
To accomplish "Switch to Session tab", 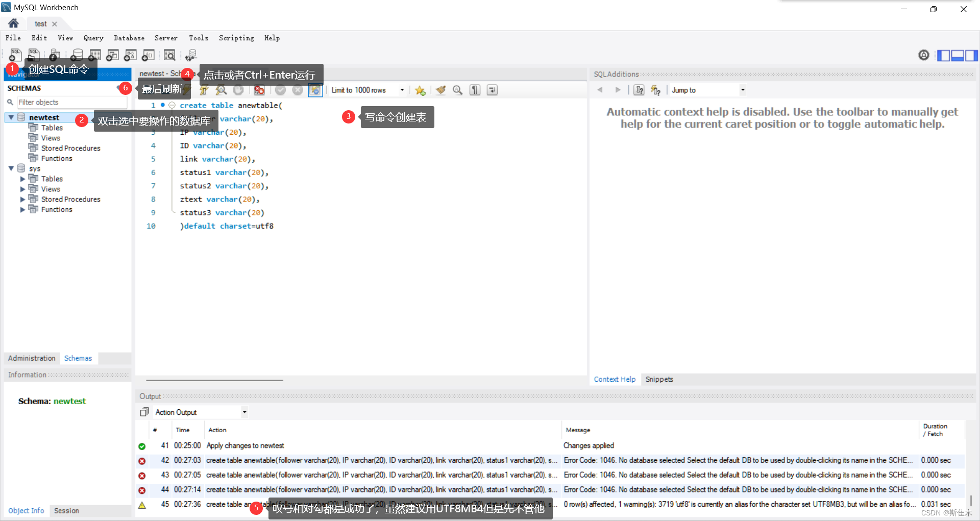I will click(x=66, y=510).
